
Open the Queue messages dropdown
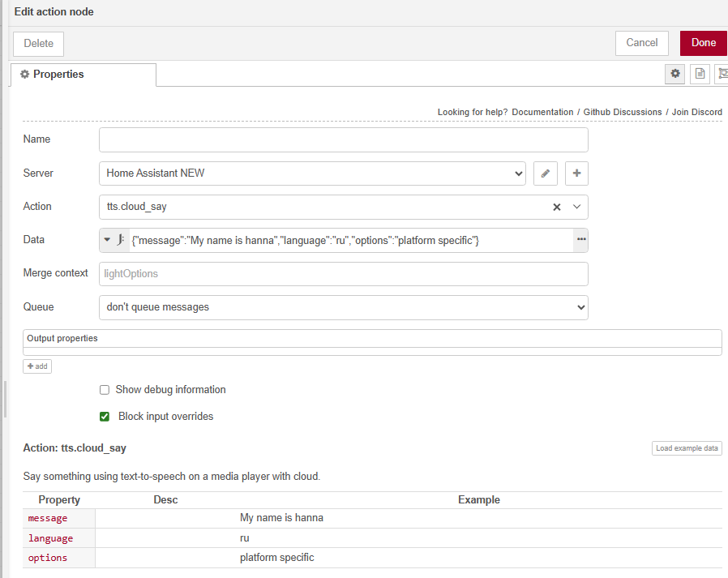click(x=343, y=307)
